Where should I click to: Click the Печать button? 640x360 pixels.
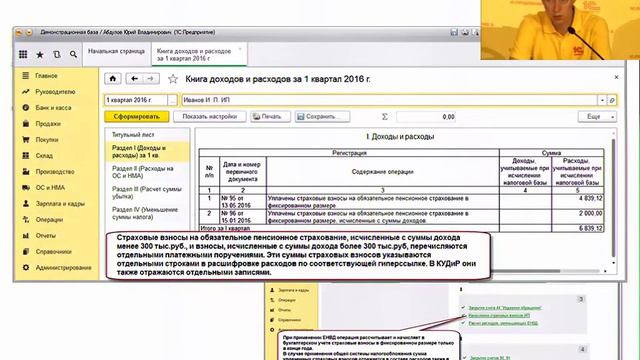pyautogui.click(x=270, y=117)
